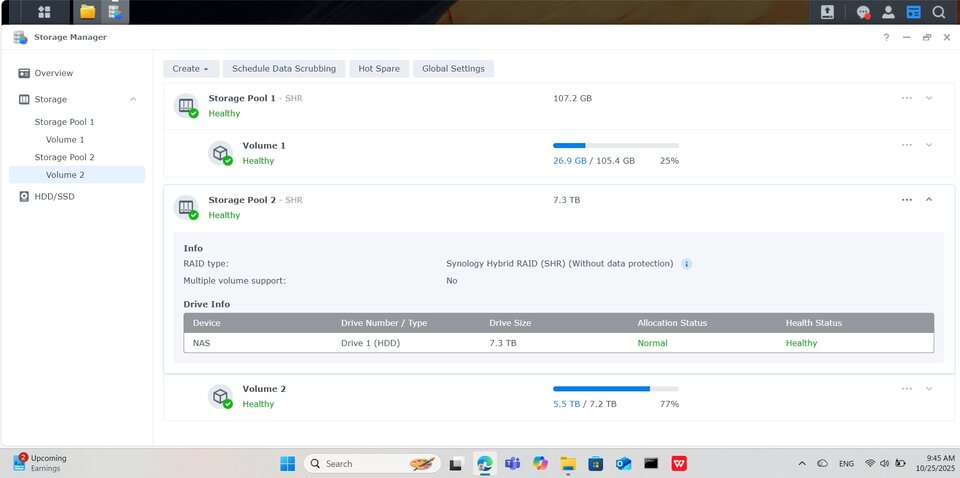This screenshot has width=960, height=478.
Task: Open Task View from the taskbar
Action: pyautogui.click(x=455, y=465)
